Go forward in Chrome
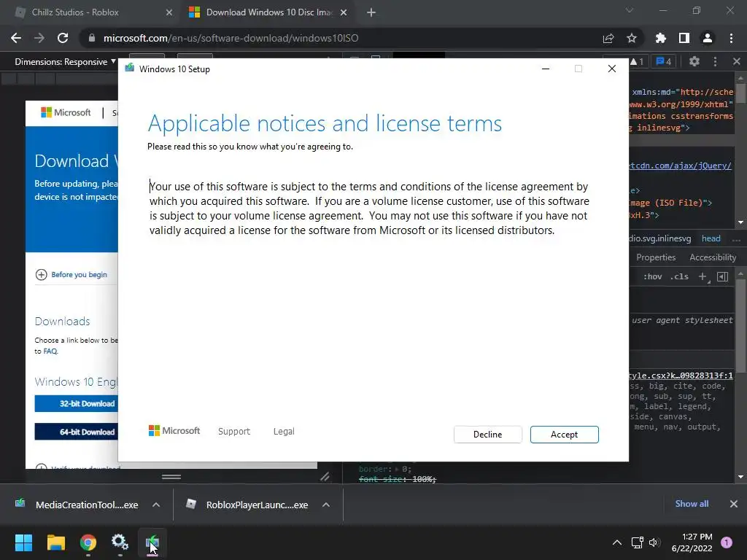The height and width of the screenshot is (560, 747). pyautogui.click(x=39, y=38)
